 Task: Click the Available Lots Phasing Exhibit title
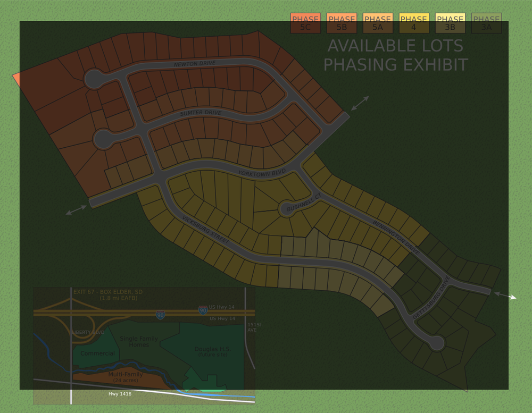[396, 55]
